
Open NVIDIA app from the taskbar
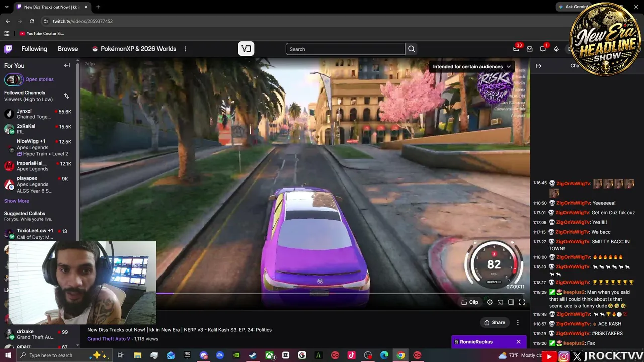[x=236, y=355]
